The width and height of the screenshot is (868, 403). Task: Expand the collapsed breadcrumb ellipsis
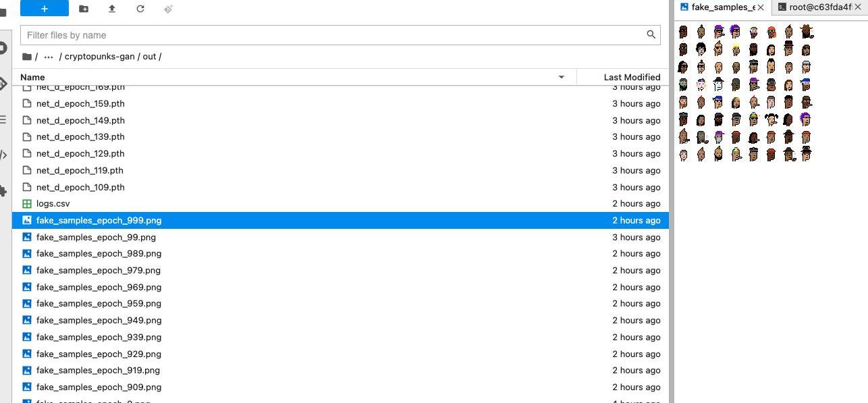49,57
